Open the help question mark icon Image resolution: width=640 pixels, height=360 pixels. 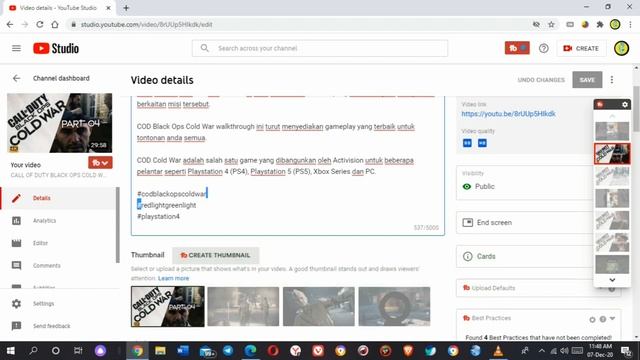(x=543, y=48)
